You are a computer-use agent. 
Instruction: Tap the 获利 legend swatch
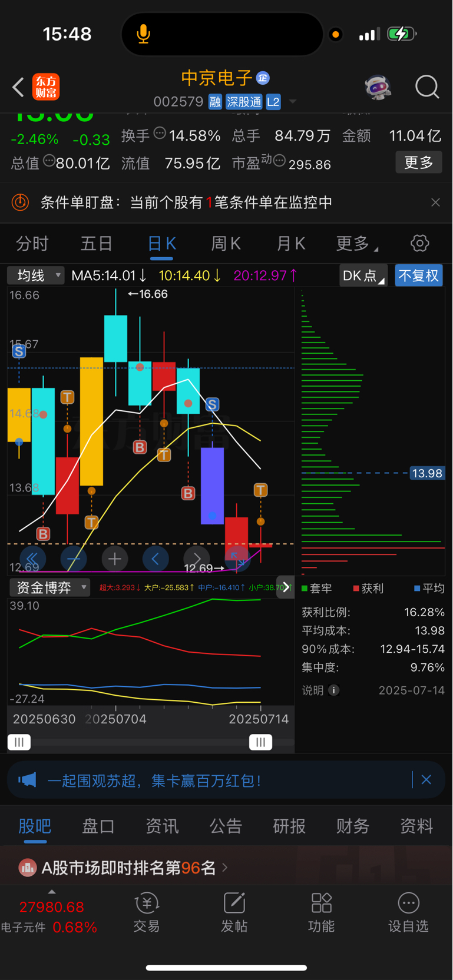[356, 588]
